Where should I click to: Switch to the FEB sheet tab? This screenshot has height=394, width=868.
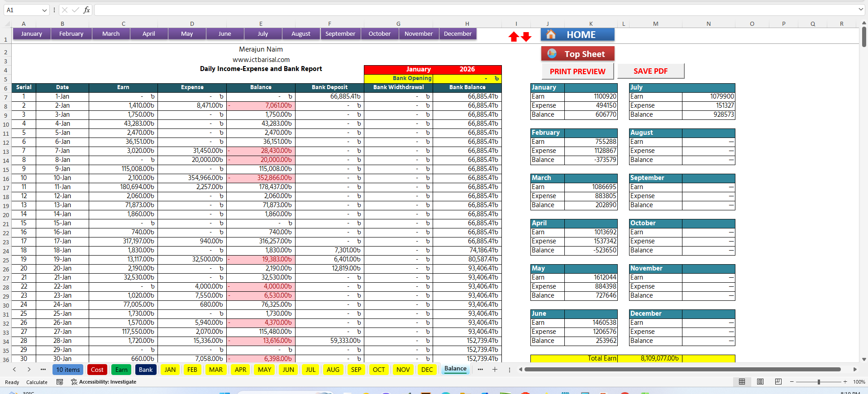[192, 370]
